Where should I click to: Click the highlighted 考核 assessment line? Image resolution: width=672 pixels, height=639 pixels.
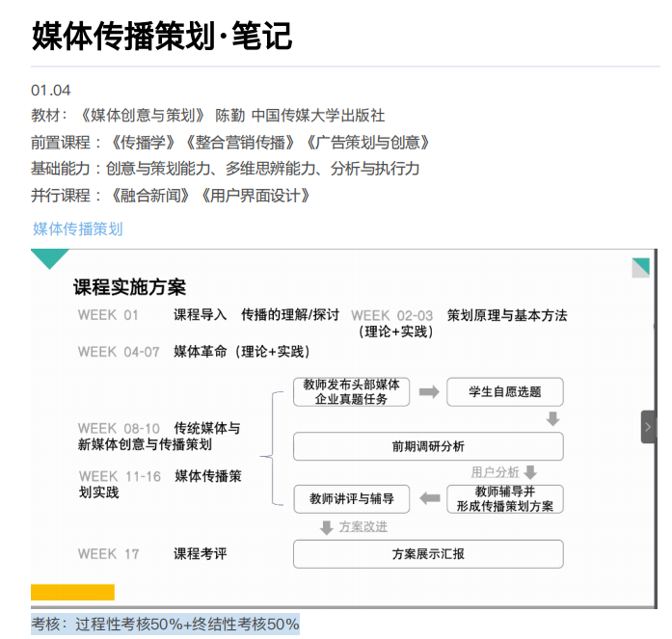click(165, 624)
